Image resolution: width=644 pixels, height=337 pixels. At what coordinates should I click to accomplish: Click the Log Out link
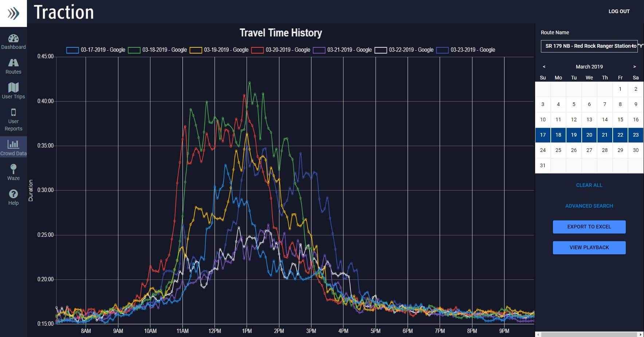(x=619, y=11)
